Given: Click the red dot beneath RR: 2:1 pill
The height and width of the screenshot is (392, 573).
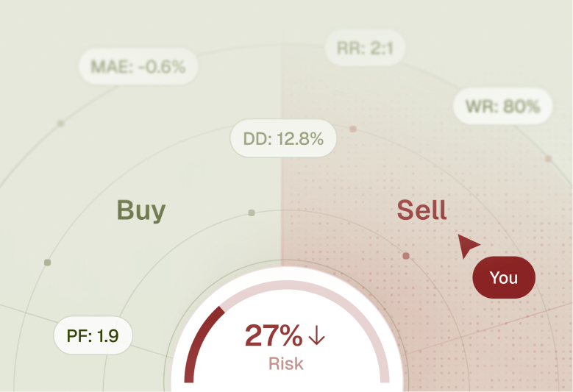Looking at the screenshot, I should (x=353, y=129).
